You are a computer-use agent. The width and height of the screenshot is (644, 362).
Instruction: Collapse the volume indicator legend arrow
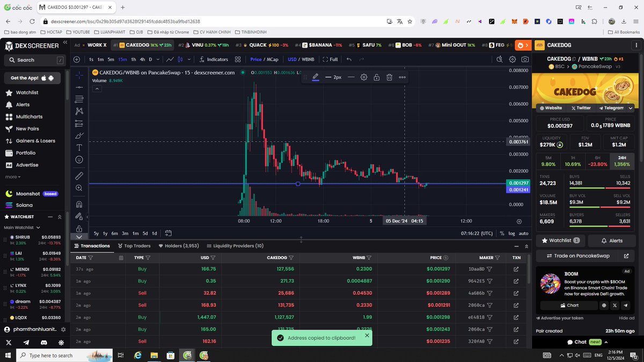(x=97, y=88)
